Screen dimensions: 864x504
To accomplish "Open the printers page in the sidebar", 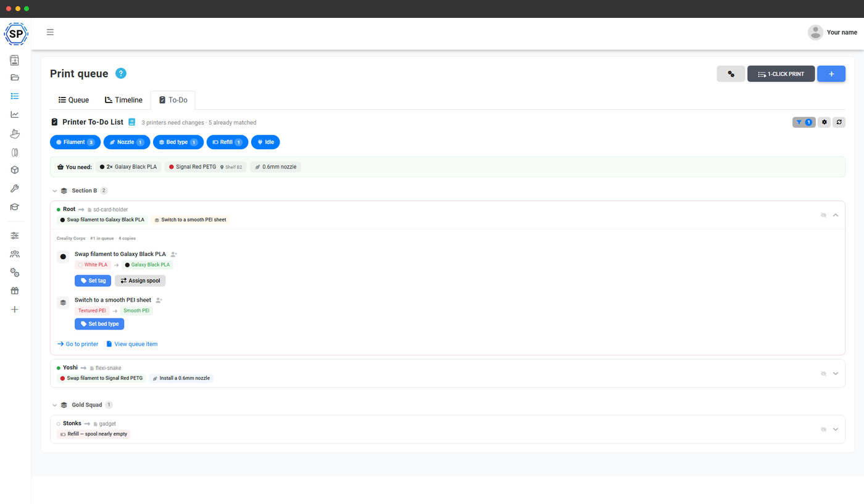I will click(15, 60).
